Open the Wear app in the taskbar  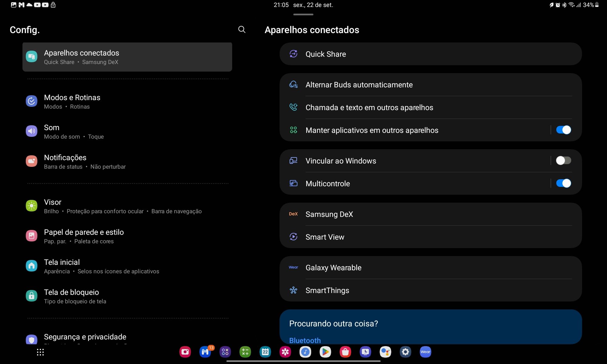click(426, 352)
